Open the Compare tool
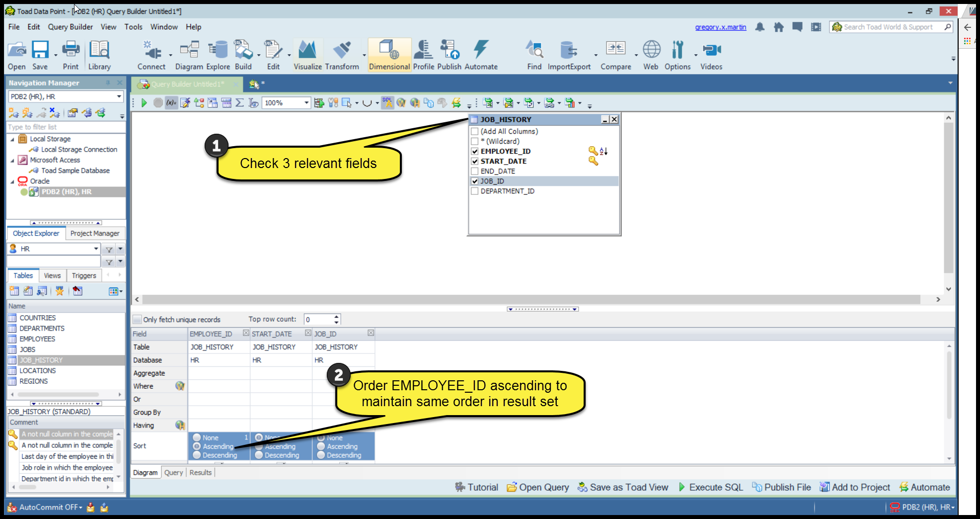980x519 pixels. 616,55
